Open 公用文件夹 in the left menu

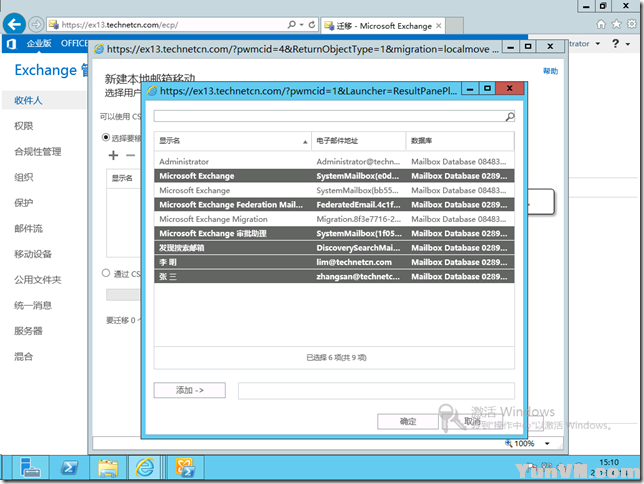click(x=38, y=280)
